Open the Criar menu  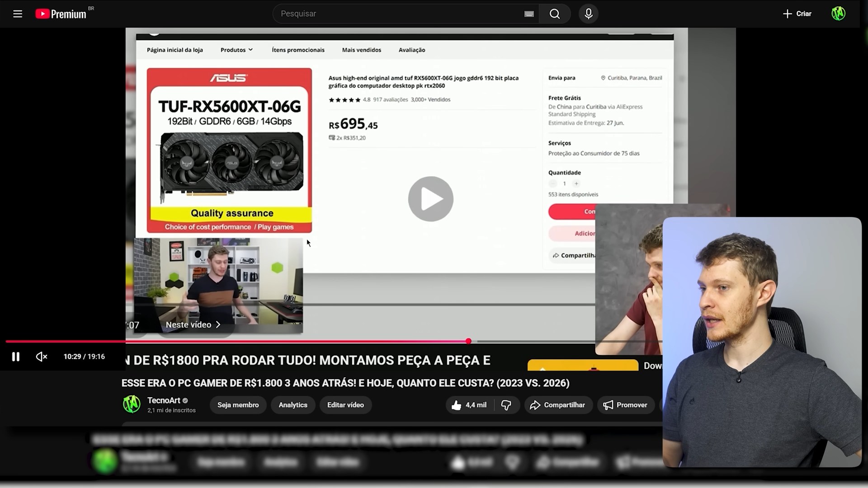(797, 14)
